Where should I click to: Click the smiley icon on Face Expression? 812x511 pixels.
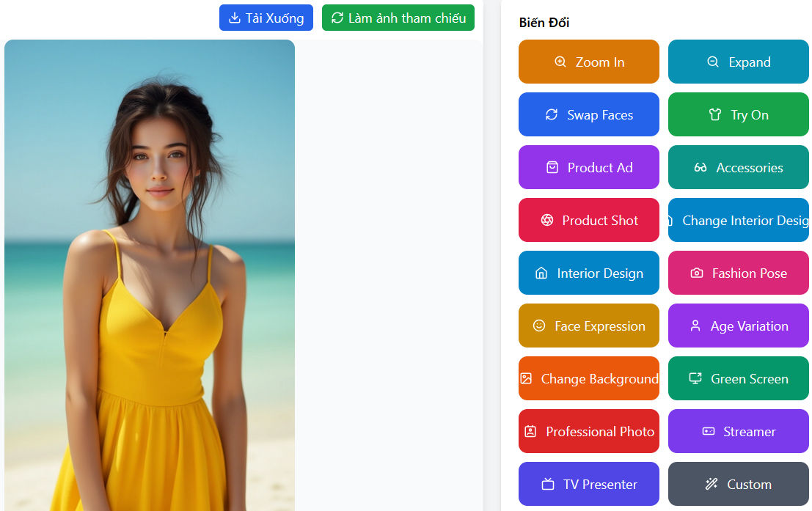pos(539,326)
